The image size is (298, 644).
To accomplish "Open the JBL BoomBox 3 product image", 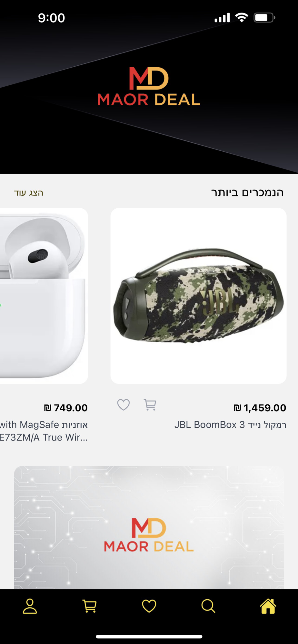I will coord(198,296).
